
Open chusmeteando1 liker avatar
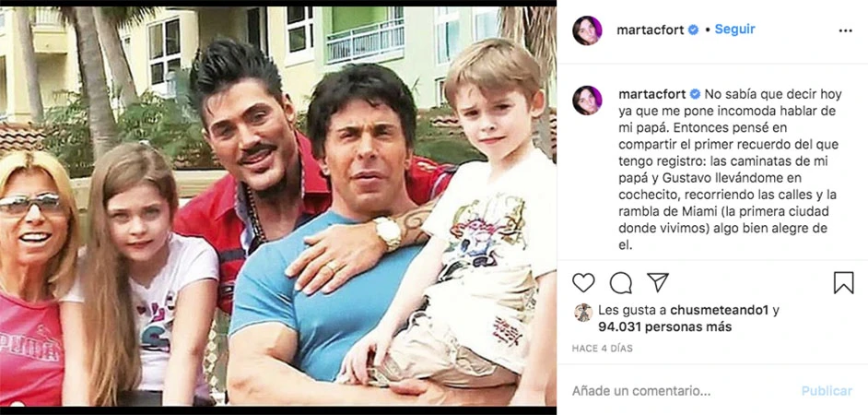click(583, 313)
